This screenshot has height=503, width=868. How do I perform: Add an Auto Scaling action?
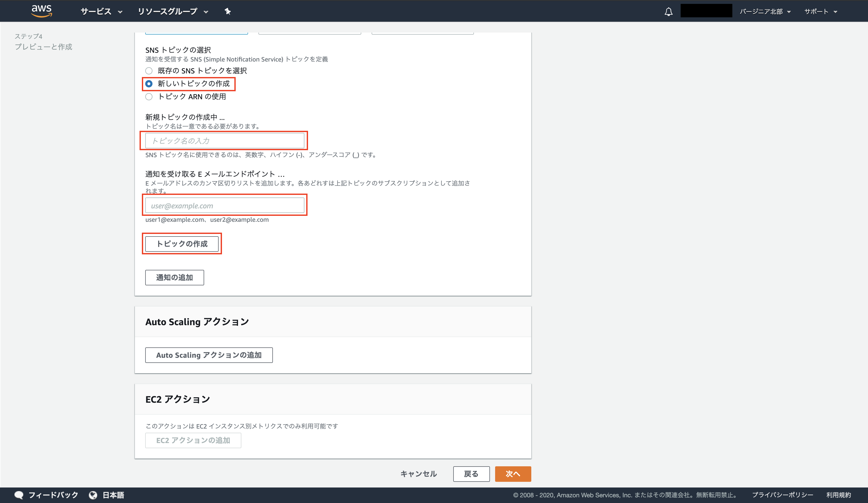pos(209,355)
